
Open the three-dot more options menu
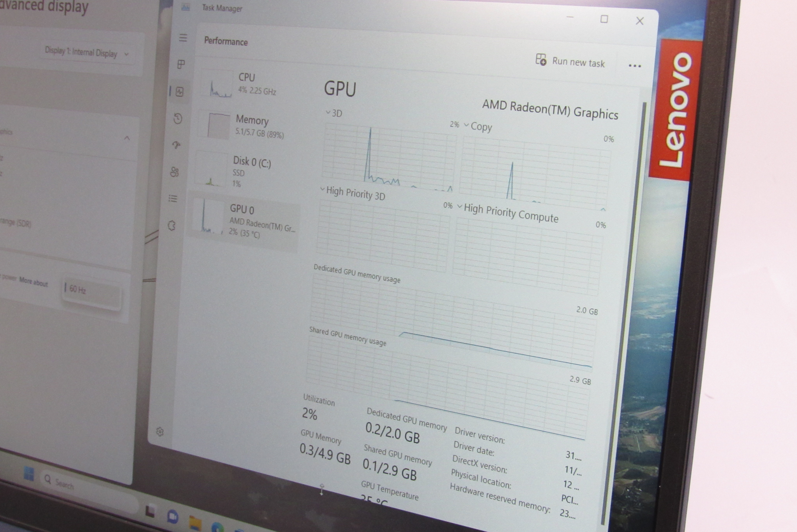(x=634, y=66)
